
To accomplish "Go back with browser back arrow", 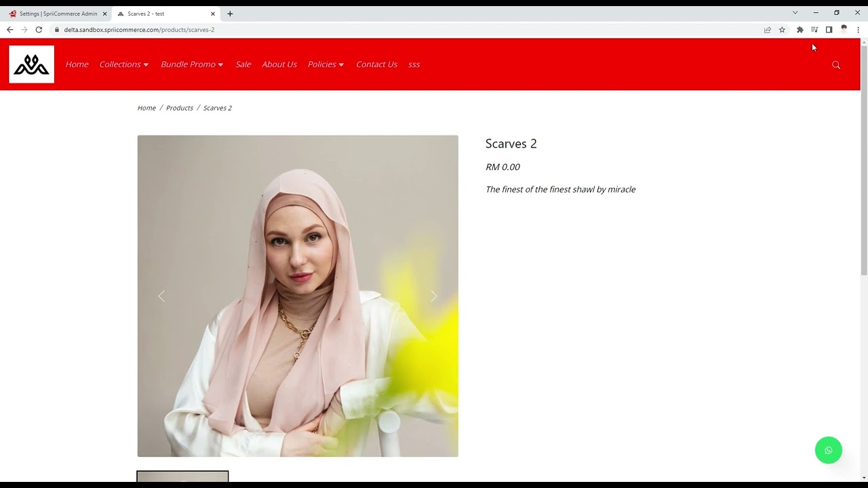I will tap(9, 30).
